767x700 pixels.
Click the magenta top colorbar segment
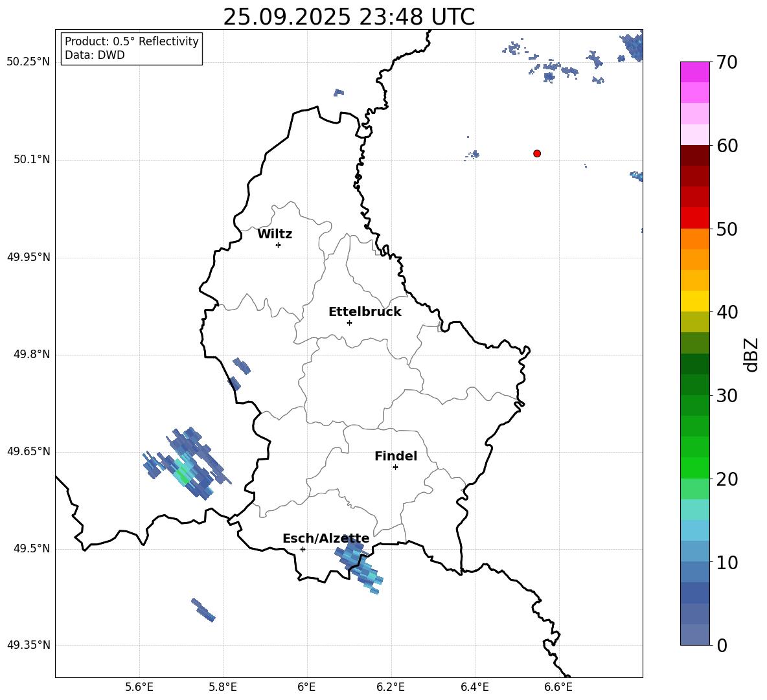point(695,72)
